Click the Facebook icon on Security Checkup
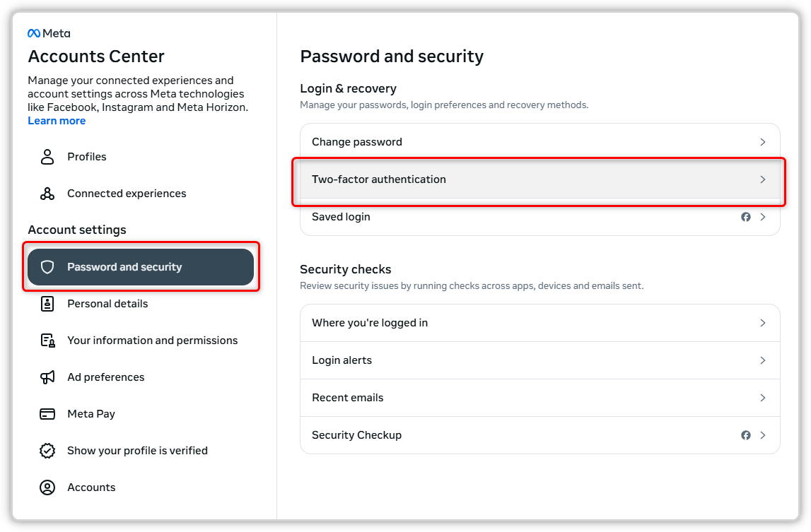This screenshot has height=532, width=811. click(x=745, y=435)
